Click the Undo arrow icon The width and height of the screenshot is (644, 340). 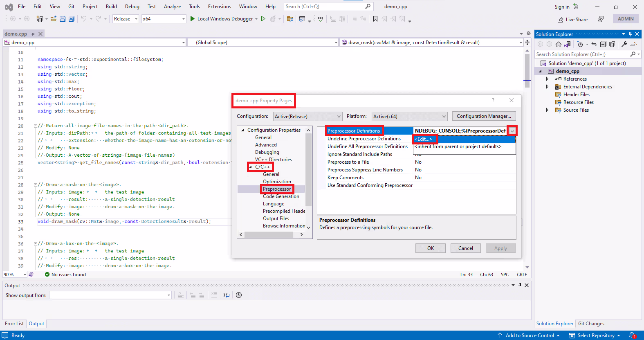[x=84, y=19]
